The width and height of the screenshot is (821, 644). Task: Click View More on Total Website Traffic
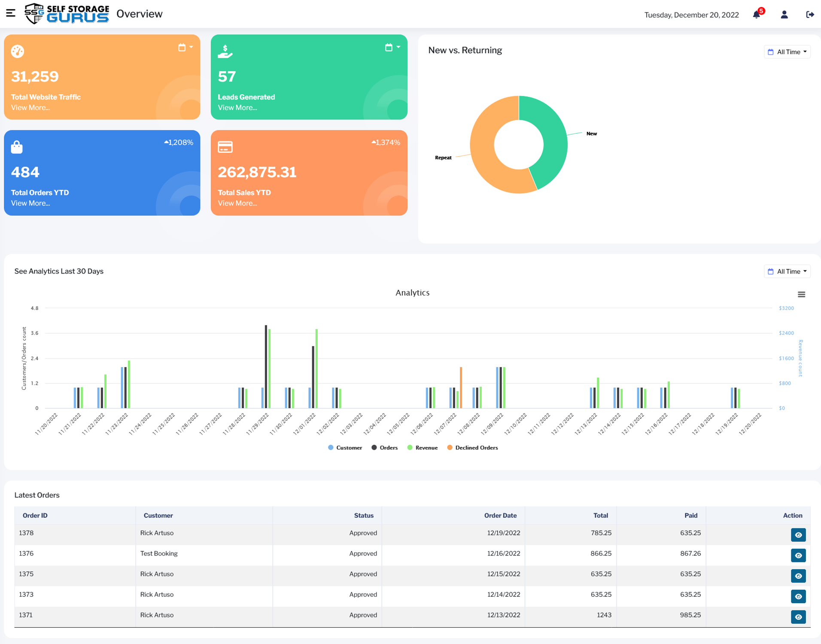tap(30, 107)
